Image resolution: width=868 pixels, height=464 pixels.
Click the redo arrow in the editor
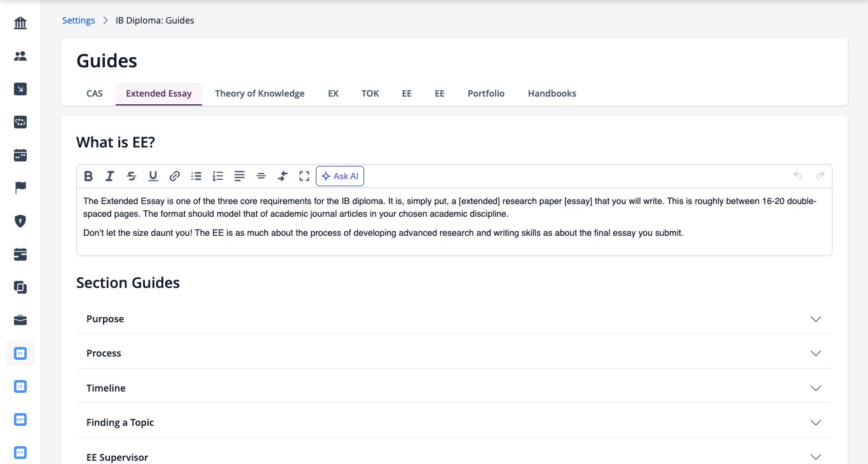(820, 176)
